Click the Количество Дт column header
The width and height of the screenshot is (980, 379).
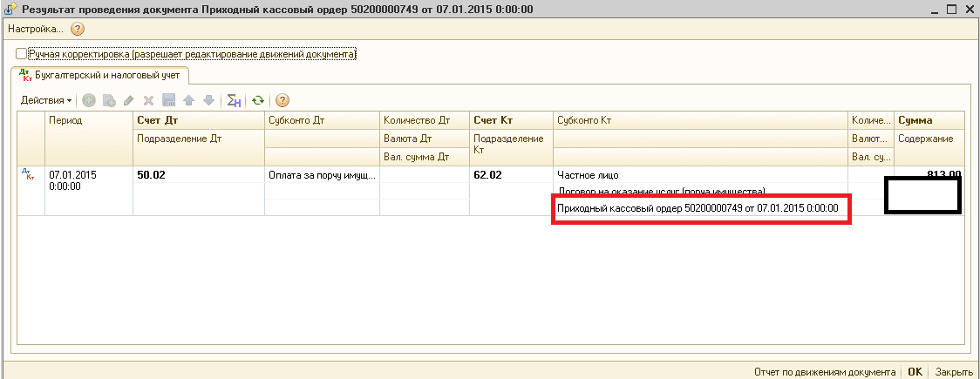coord(424,121)
